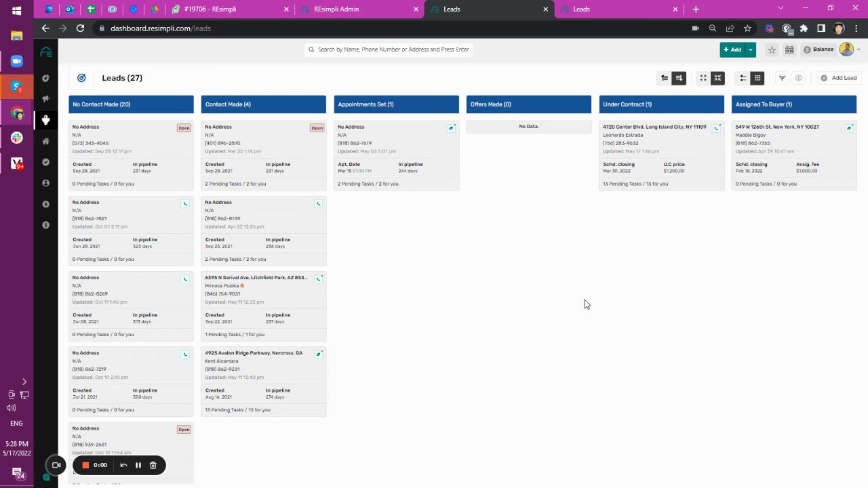Open the user profile avatar menu
This screenshot has height=488, width=868.
[x=846, y=49]
